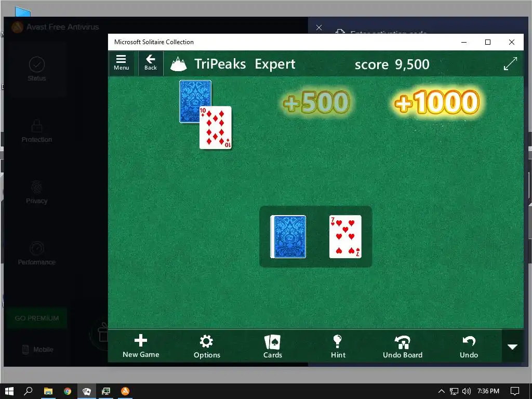Start a New Game with the plus icon

(141, 346)
